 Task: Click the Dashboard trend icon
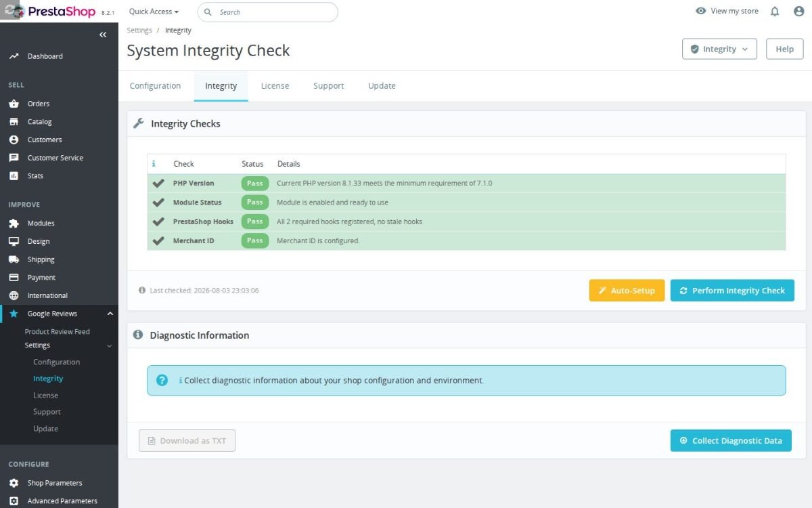[14, 56]
